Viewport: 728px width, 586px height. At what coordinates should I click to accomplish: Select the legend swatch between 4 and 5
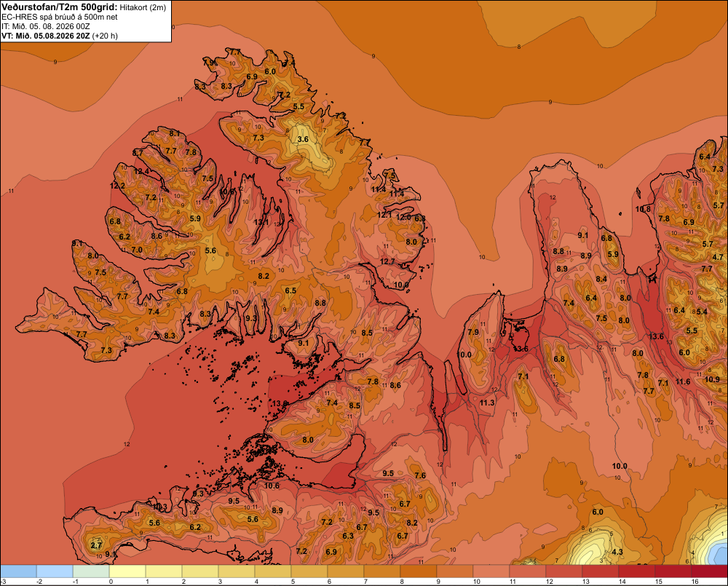pos(274,571)
